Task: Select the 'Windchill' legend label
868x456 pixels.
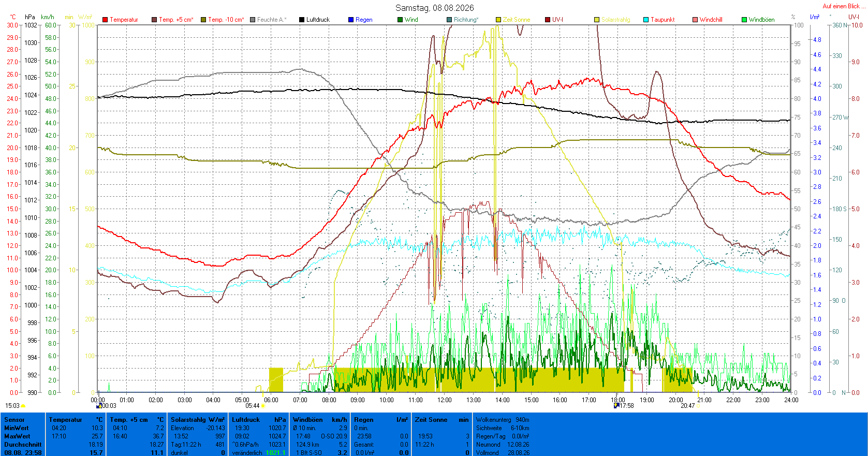Action: click(x=711, y=20)
